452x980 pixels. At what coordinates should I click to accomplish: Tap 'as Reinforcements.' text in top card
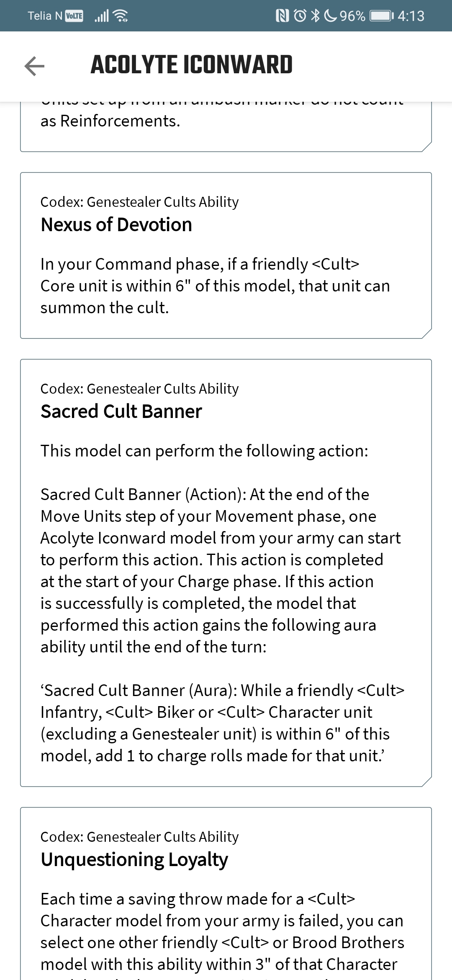pos(110,121)
